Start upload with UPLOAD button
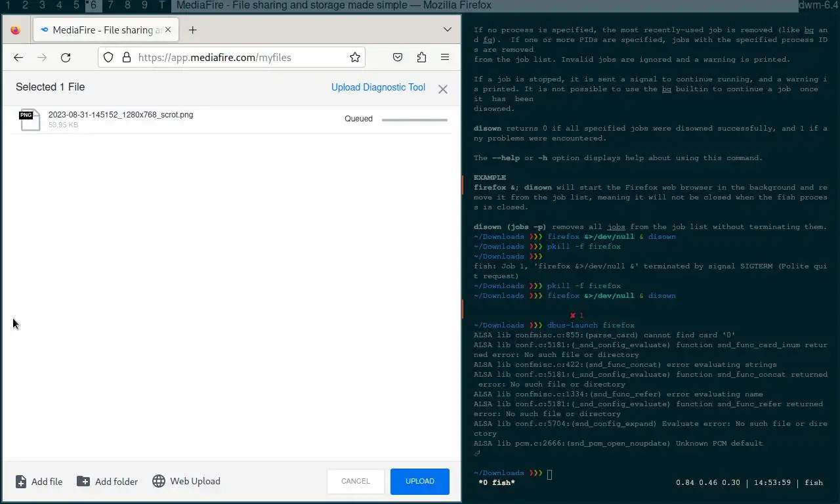 click(420, 481)
